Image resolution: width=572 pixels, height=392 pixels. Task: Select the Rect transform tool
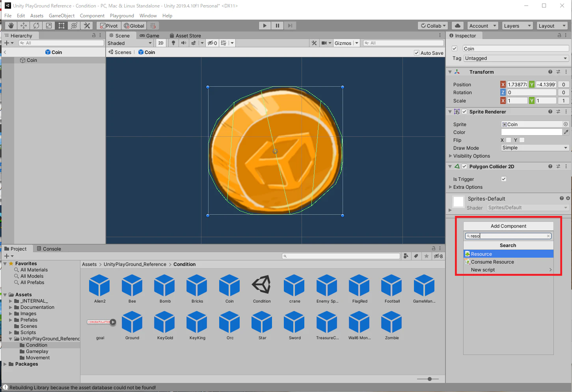(x=61, y=26)
